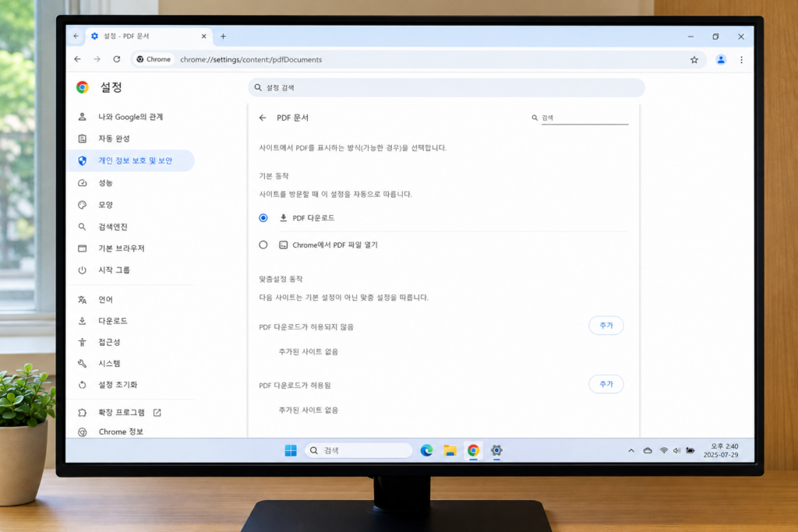
Task: Focus the 설정 검색 search field
Action: click(x=447, y=87)
